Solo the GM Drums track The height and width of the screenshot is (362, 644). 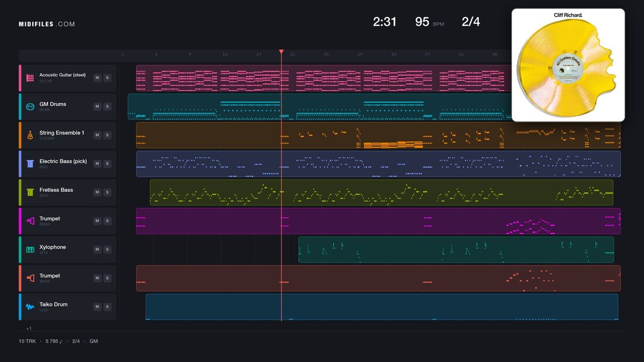coord(107,106)
